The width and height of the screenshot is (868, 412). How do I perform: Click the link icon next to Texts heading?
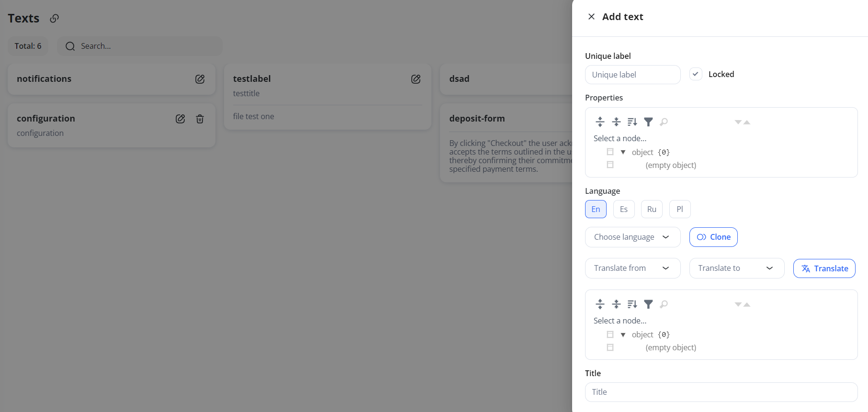pos(55,18)
